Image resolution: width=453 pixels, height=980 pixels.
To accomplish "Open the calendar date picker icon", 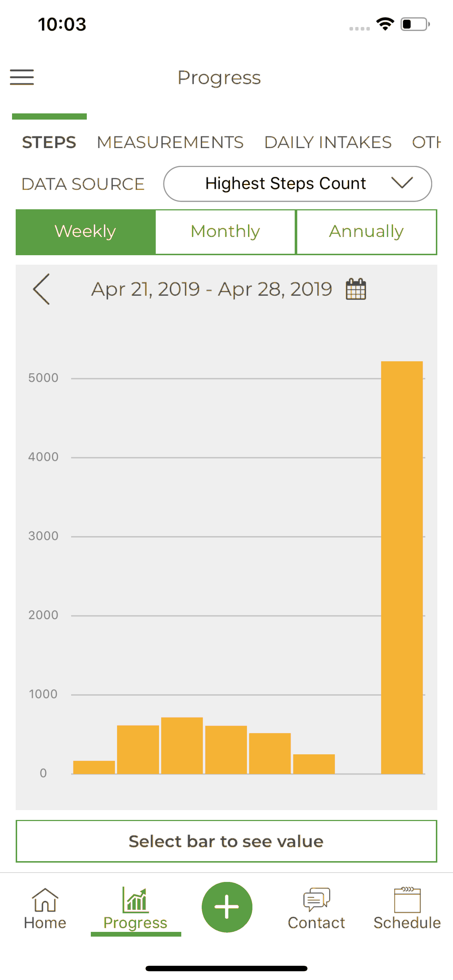I will point(356,289).
